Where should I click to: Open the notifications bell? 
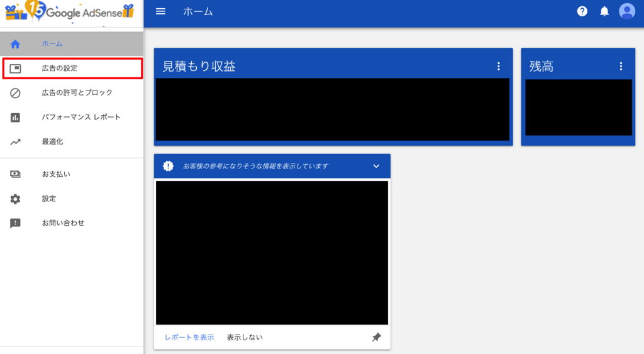604,11
